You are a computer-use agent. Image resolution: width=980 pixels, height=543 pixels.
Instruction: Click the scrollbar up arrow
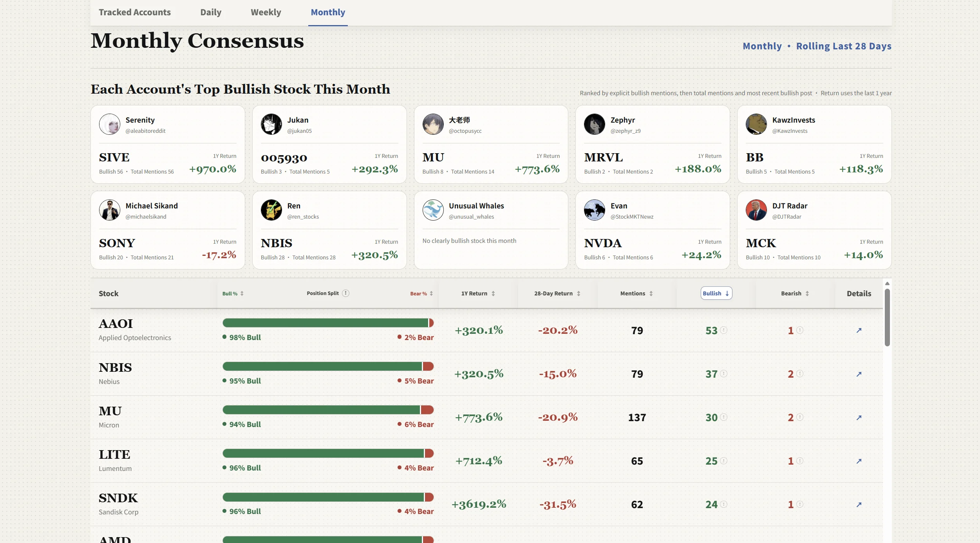[887, 283]
